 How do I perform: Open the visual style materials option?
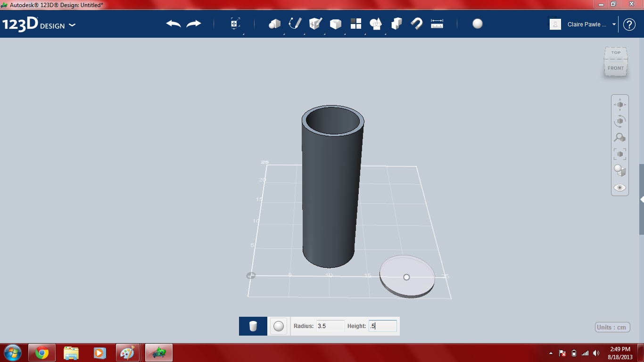(620, 170)
